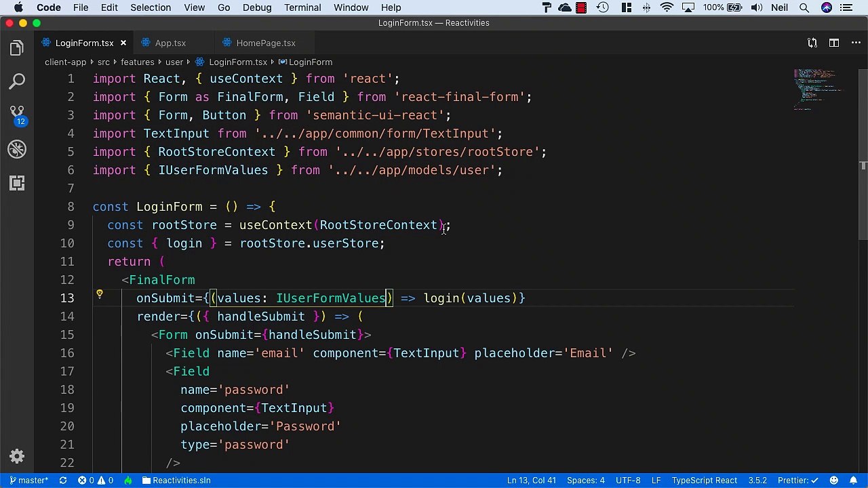Open the Explorer view in activity bar

tap(17, 48)
